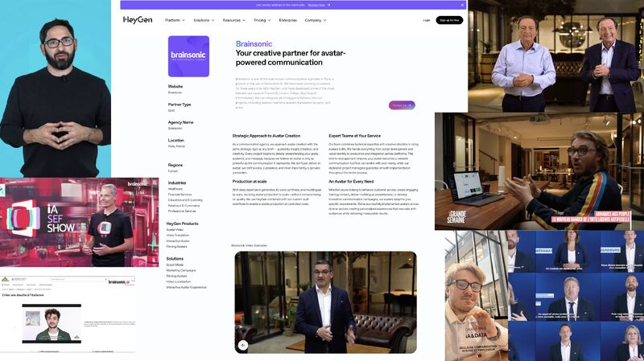Click Interactive Avatar Experiences under Solutions
The height and width of the screenshot is (361, 644).
point(187,287)
